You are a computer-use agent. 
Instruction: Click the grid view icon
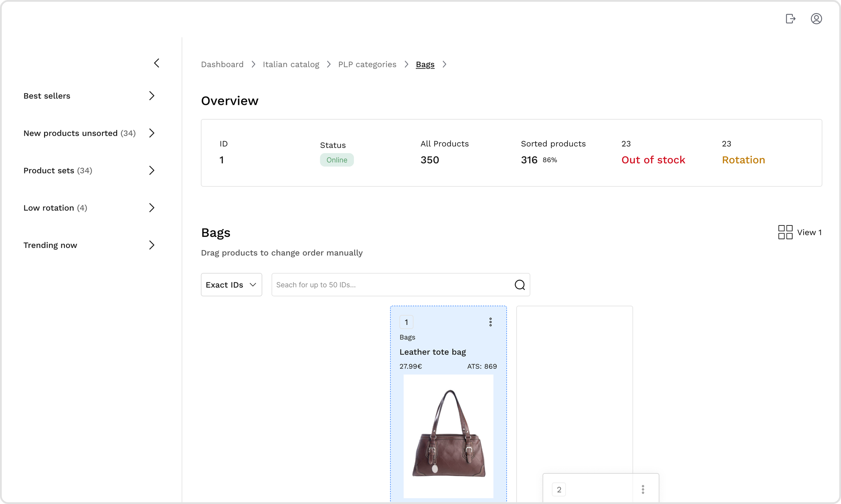tap(785, 232)
